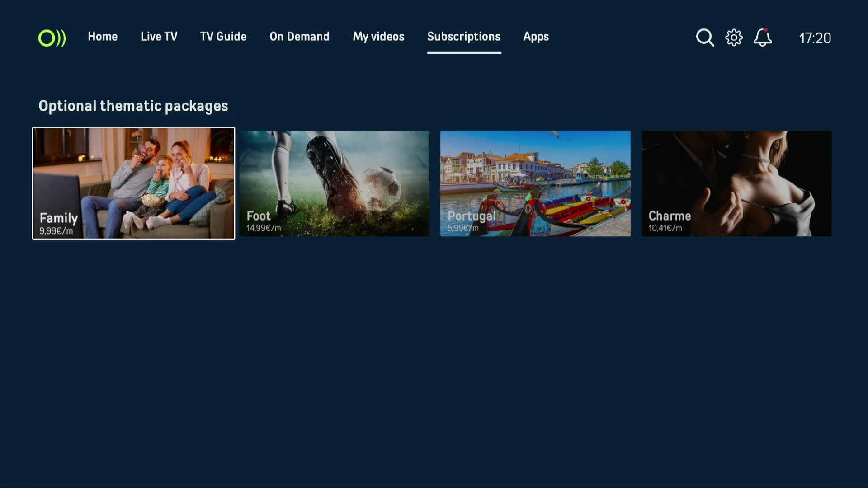This screenshot has height=488, width=868.
Task: Open My videos tab
Action: click(378, 37)
